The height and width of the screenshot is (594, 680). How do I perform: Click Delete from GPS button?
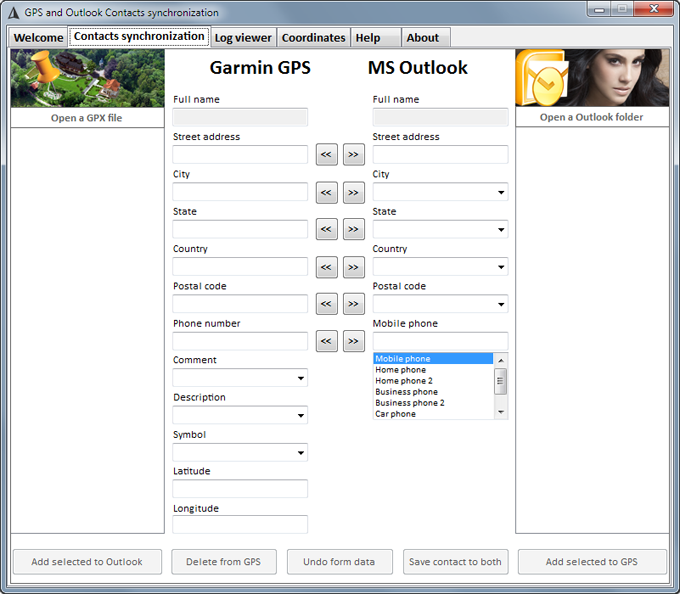pos(224,562)
